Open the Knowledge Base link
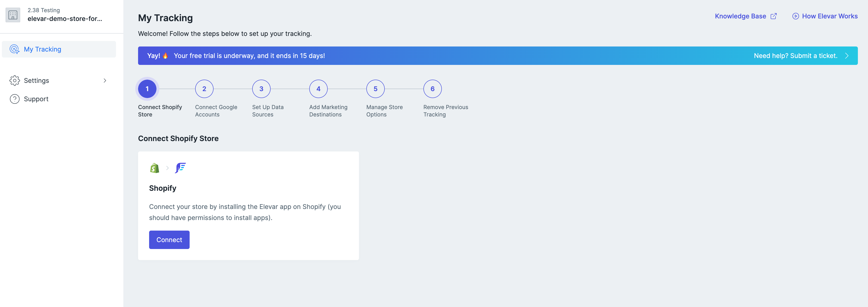The height and width of the screenshot is (307, 868). click(740, 16)
